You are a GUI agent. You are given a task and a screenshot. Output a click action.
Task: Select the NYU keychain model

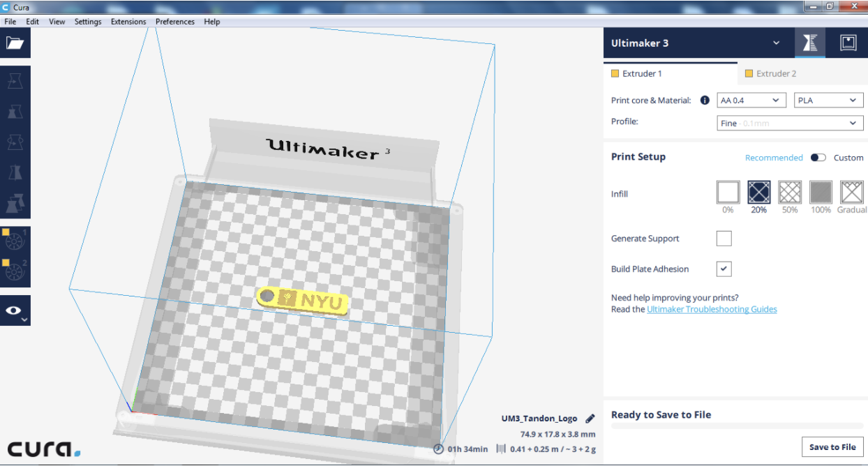click(x=303, y=301)
